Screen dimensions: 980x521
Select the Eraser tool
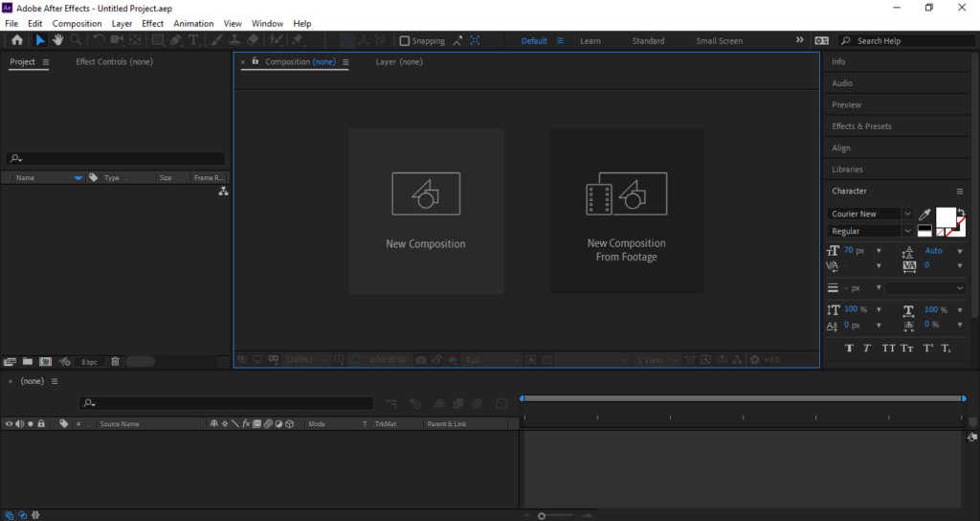[x=253, y=40]
